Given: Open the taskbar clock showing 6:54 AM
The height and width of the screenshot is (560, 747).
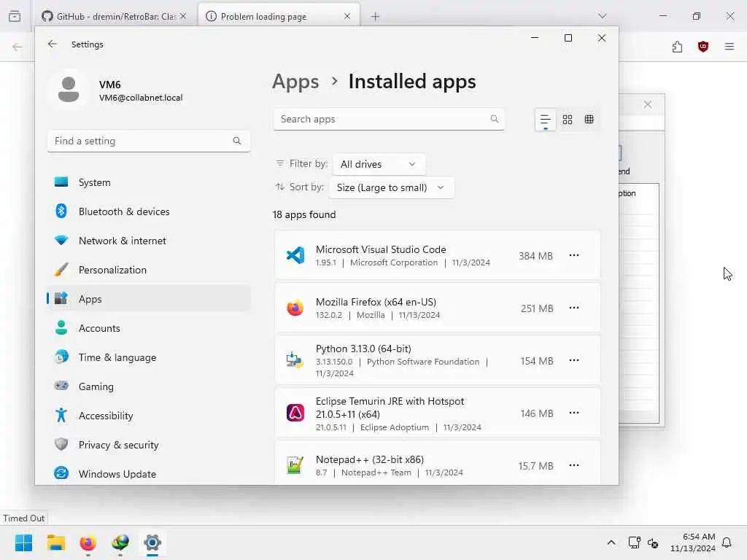Looking at the screenshot, I should (693, 542).
